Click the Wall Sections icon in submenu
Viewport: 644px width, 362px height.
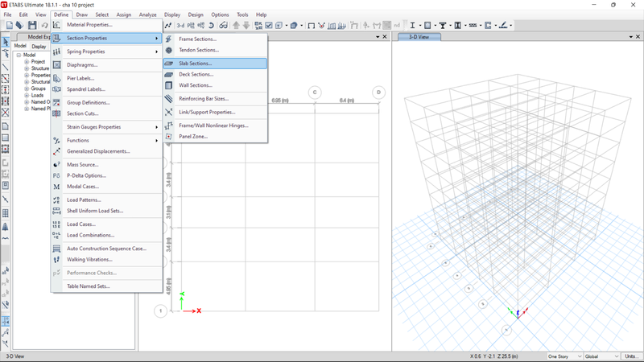click(x=169, y=85)
